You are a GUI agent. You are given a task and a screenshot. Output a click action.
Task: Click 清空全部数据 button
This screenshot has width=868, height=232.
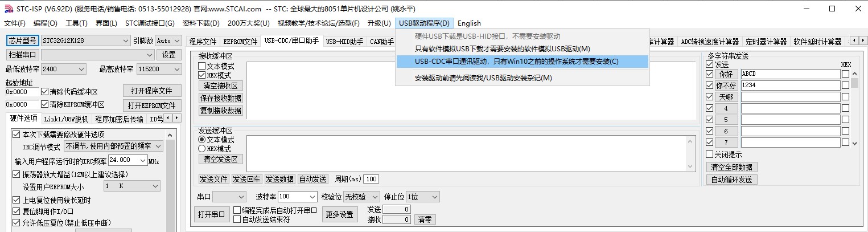(732, 167)
